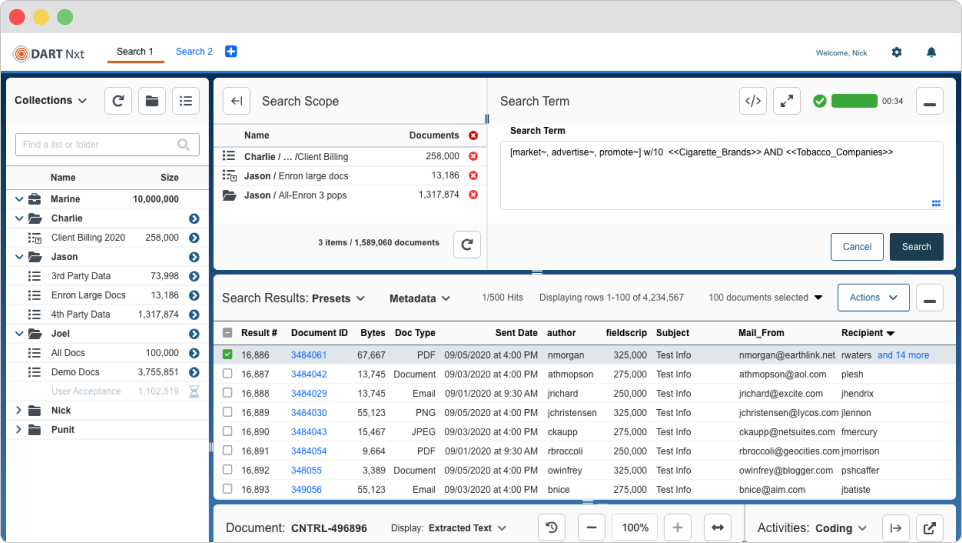Click the refresh icon beside Collections
The image size is (962, 543).
118,101
